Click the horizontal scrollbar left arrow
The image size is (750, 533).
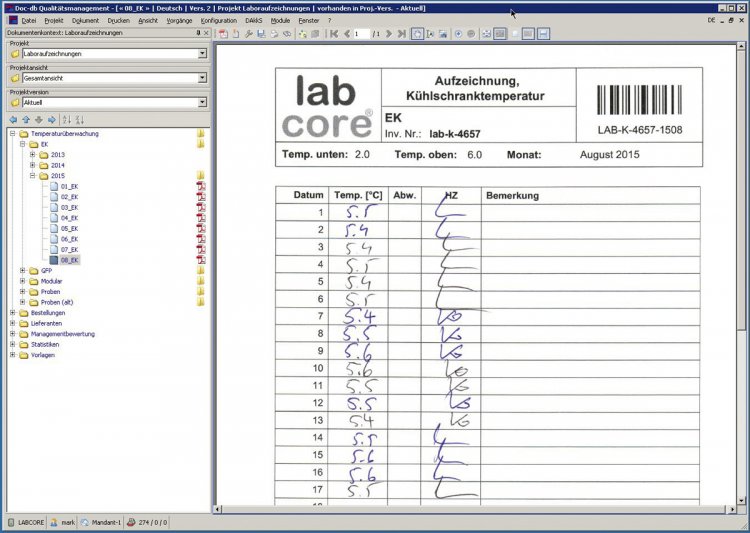coord(218,510)
